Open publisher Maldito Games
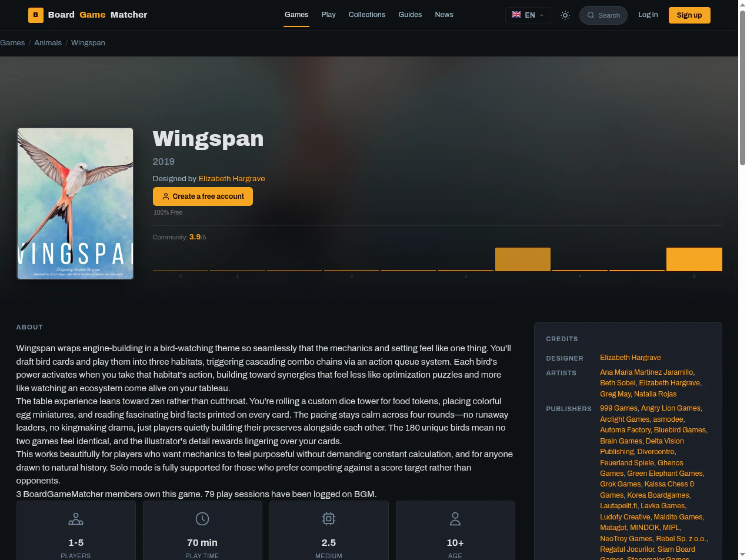 click(678, 517)
